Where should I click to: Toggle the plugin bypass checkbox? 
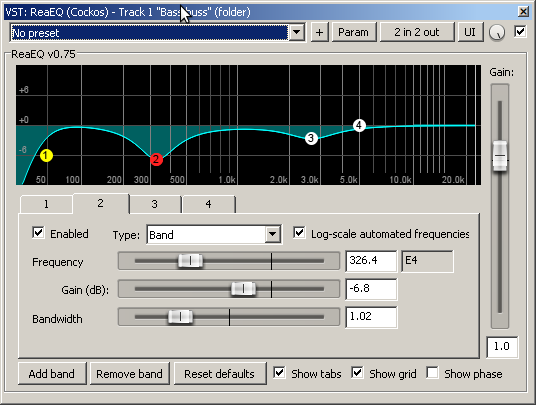coord(520,32)
